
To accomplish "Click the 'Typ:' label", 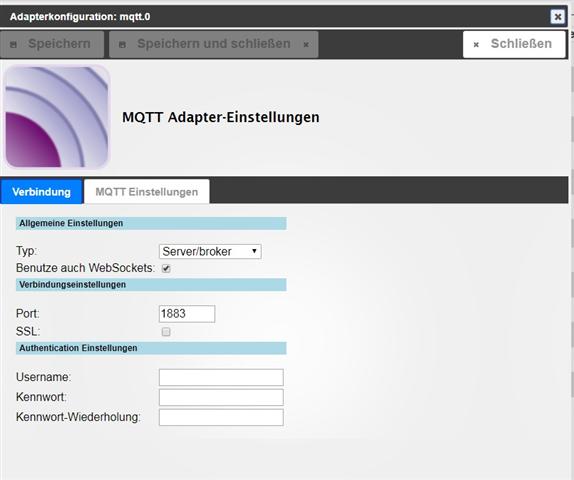I will pos(26,251).
